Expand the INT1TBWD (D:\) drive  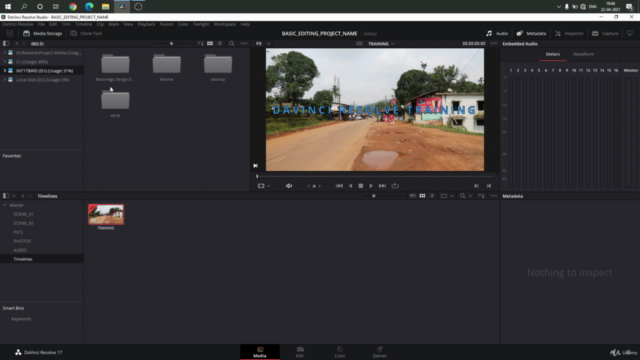(5, 71)
